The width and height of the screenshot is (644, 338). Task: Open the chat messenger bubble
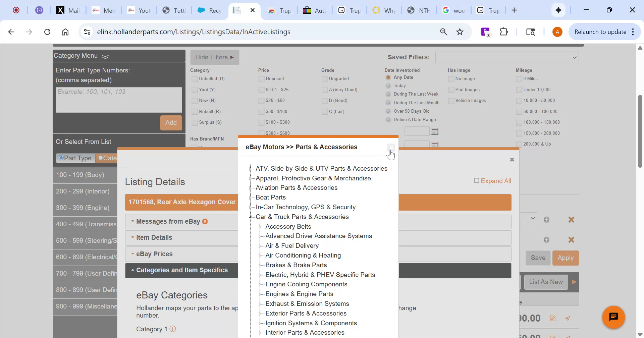tap(613, 317)
